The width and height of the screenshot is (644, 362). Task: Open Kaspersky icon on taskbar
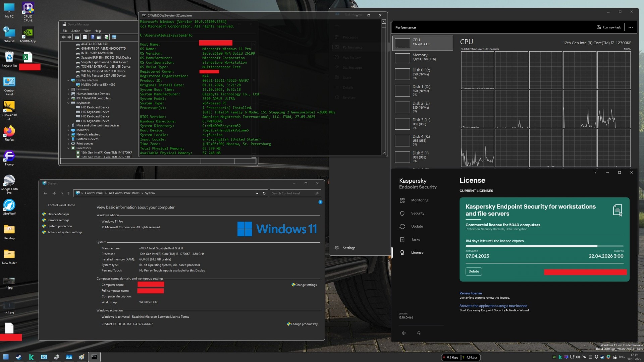pos(31,357)
